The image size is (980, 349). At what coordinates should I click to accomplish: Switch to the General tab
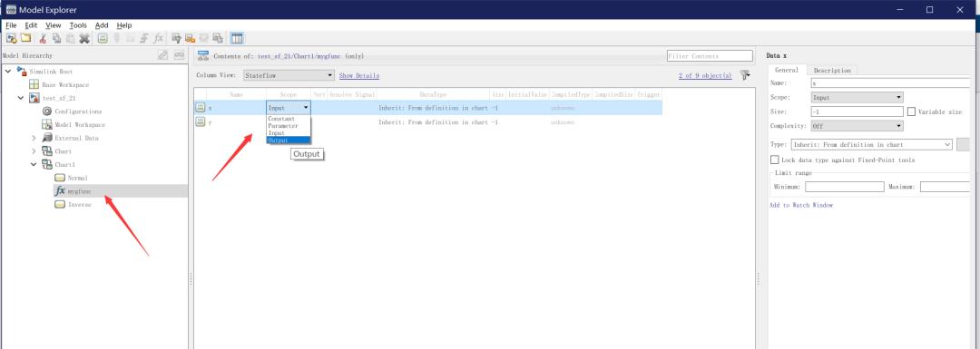[x=786, y=71]
